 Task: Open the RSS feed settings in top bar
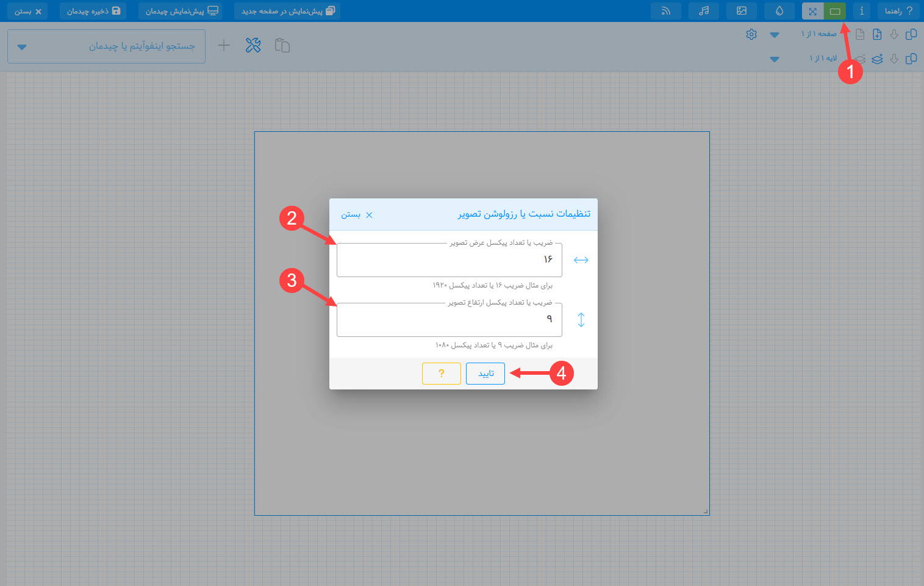(x=665, y=11)
